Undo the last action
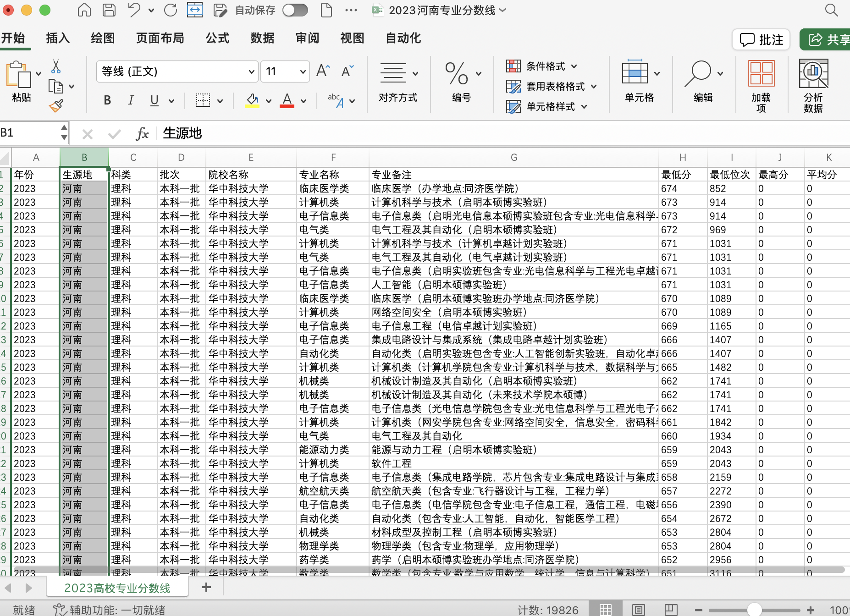850x616 pixels. point(134,10)
